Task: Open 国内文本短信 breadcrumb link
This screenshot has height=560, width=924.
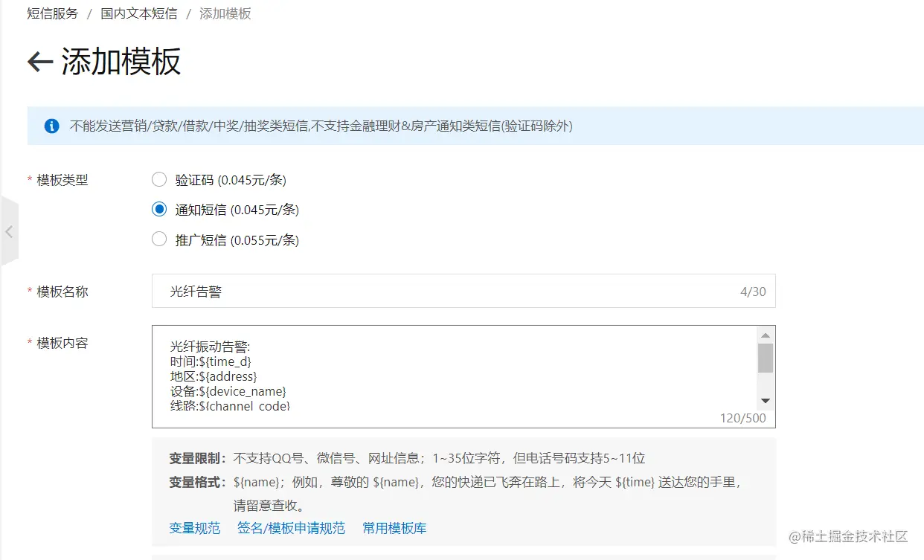Action: 139,13
